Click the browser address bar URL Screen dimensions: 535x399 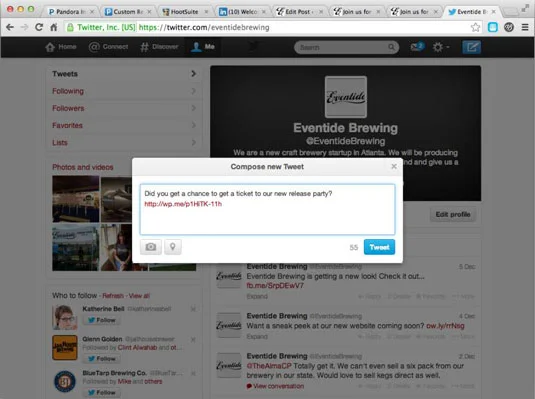pyautogui.click(x=204, y=27)
